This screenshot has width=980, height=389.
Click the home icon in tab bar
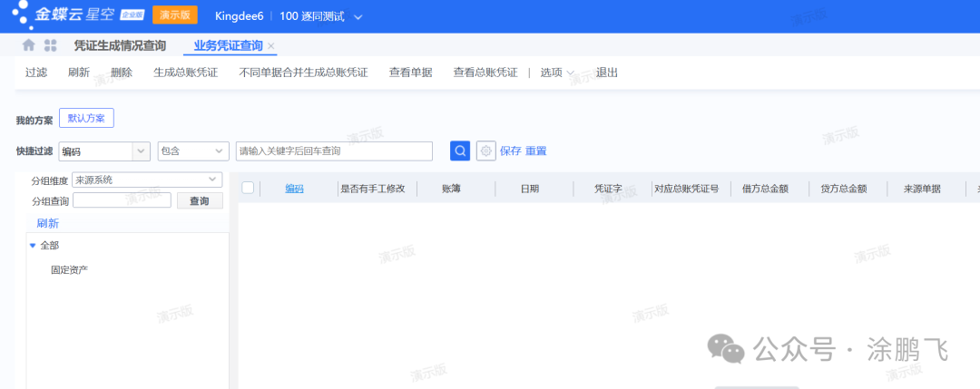click(29, 45)
